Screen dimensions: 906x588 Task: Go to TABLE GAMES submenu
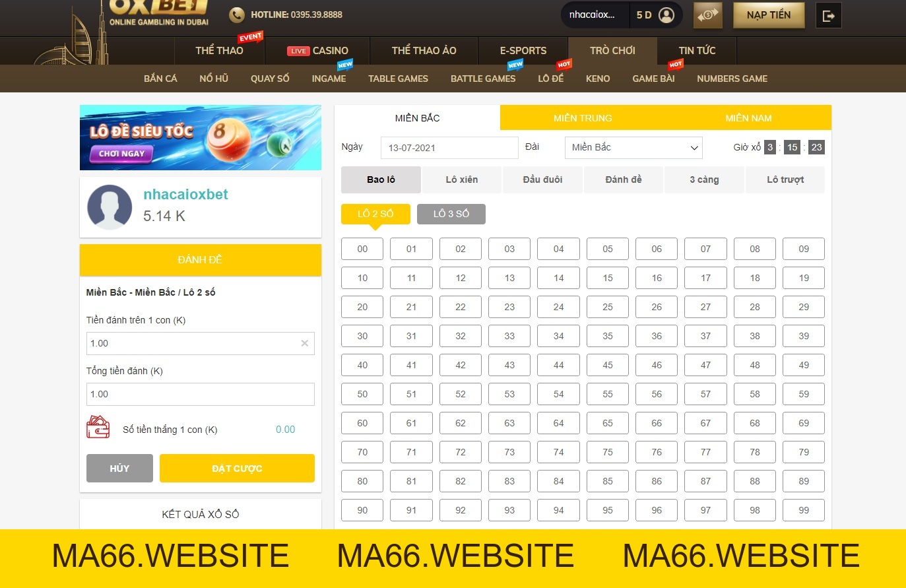tap(398, 79)
